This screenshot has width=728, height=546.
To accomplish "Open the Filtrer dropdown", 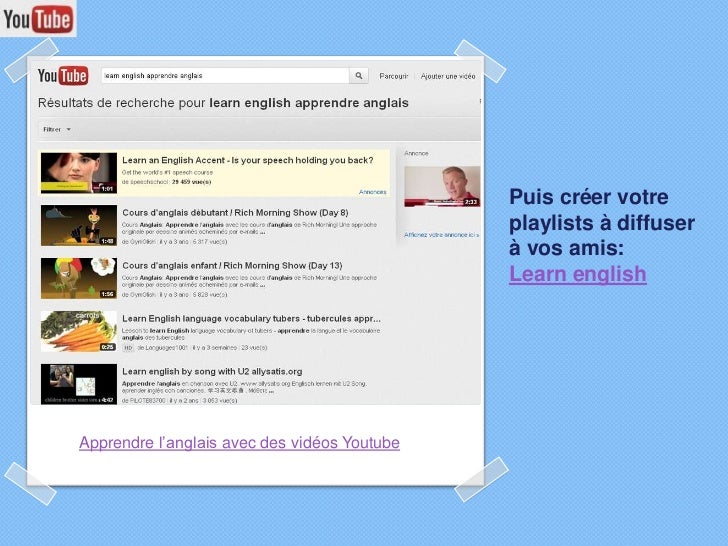I will coord(57,130).
